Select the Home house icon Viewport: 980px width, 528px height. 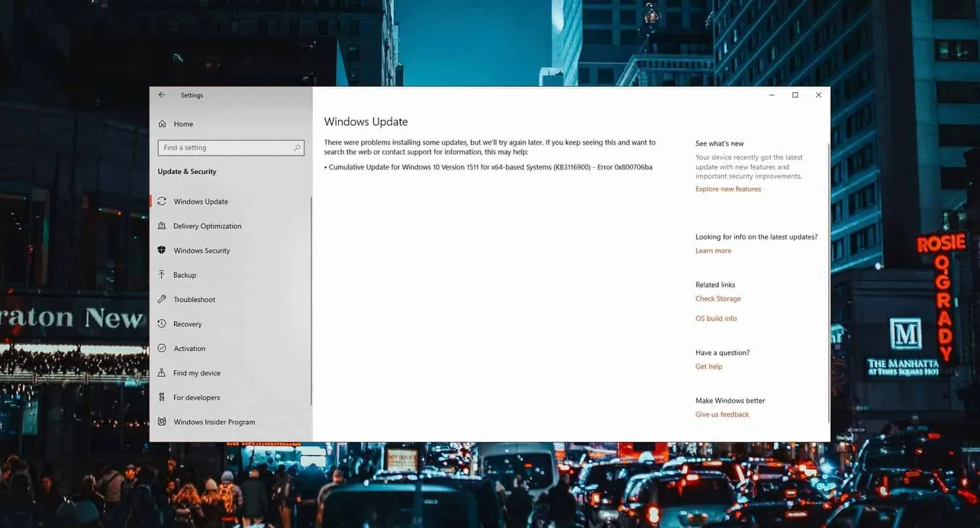click(x=162, y=124)
